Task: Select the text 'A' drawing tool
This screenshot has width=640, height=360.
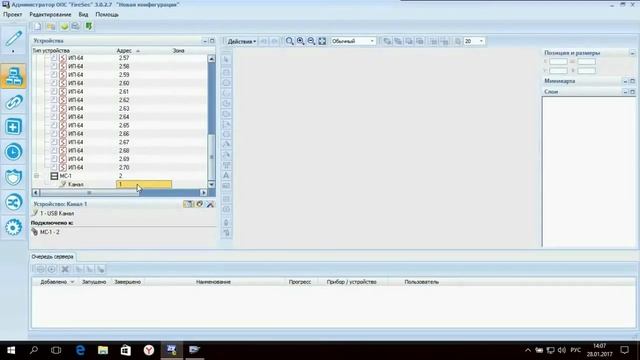Action: tap(227, 175)
